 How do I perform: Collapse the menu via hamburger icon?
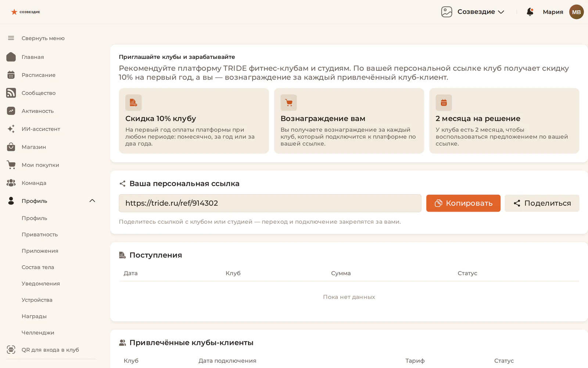coord(11,38)
